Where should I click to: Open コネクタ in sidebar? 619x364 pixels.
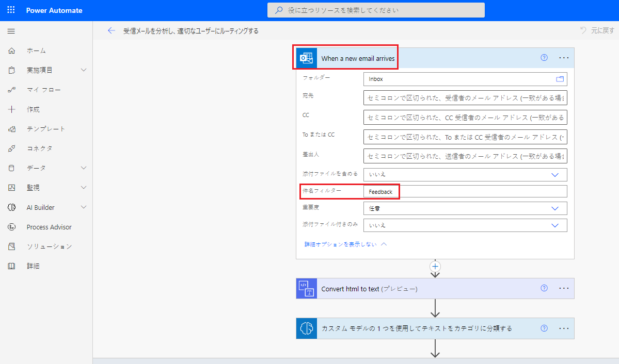(x=39, y=148)
